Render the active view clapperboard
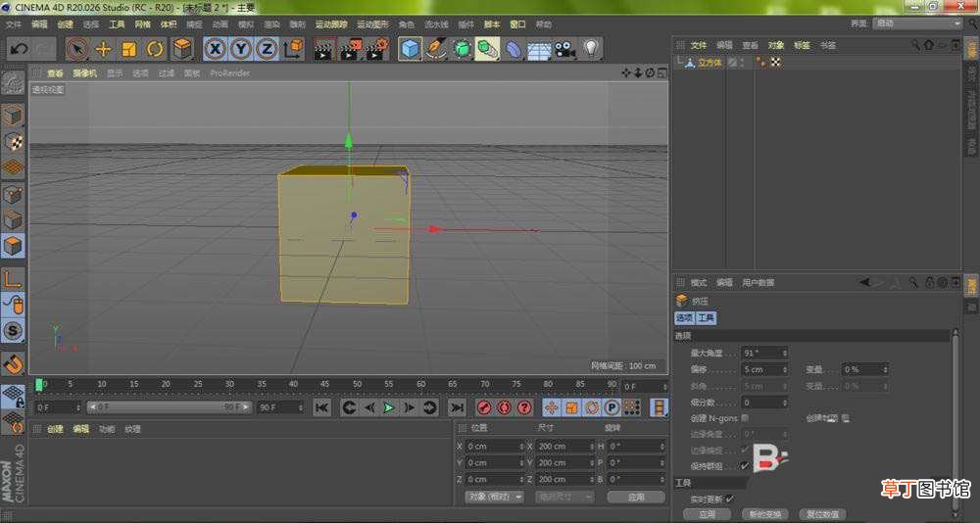This screenshot has width=980, height=523. click(x=323, y=49)
